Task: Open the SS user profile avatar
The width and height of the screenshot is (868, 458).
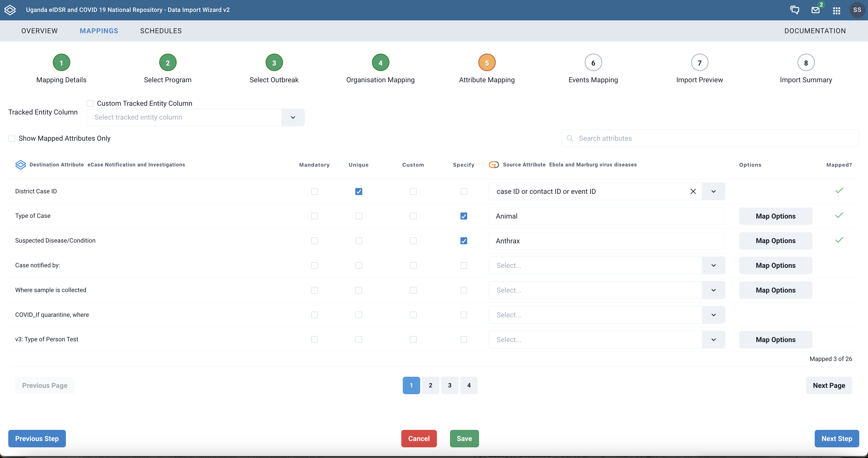Action: tap(857, 10)
